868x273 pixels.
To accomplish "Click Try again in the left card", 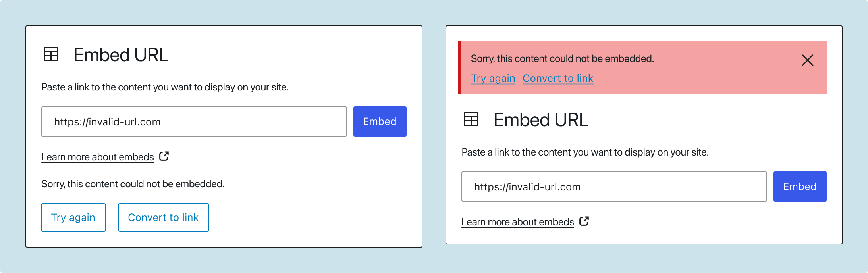I will click(73, 217).
